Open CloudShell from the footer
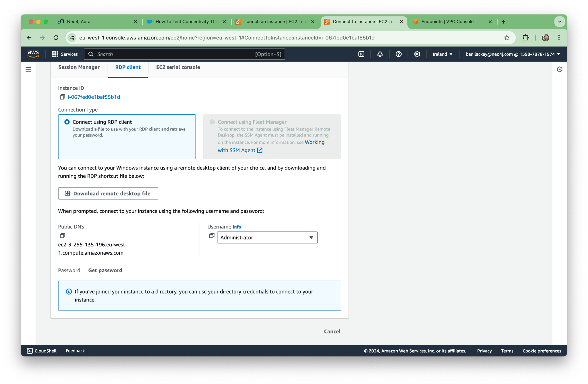Image resolution: width=588 pixels, height=384 pixels. tap(42, 351)
